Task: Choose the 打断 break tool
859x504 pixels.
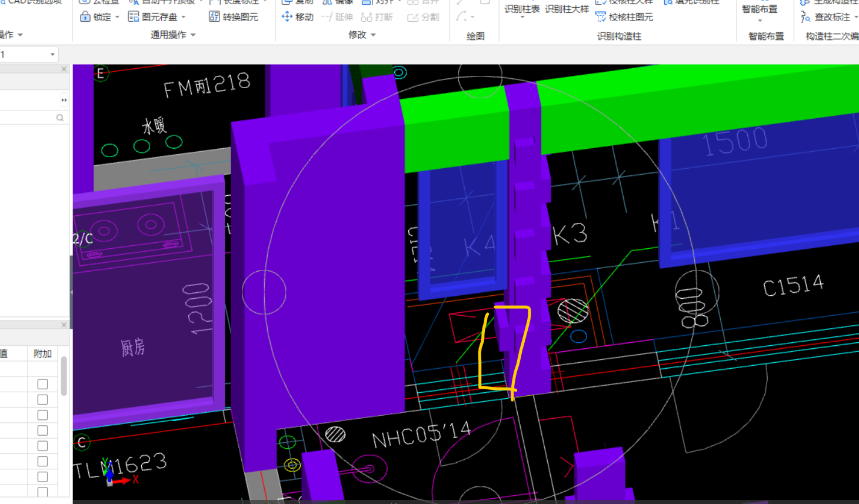Action: pyautogui.click(x=377, y=17)
